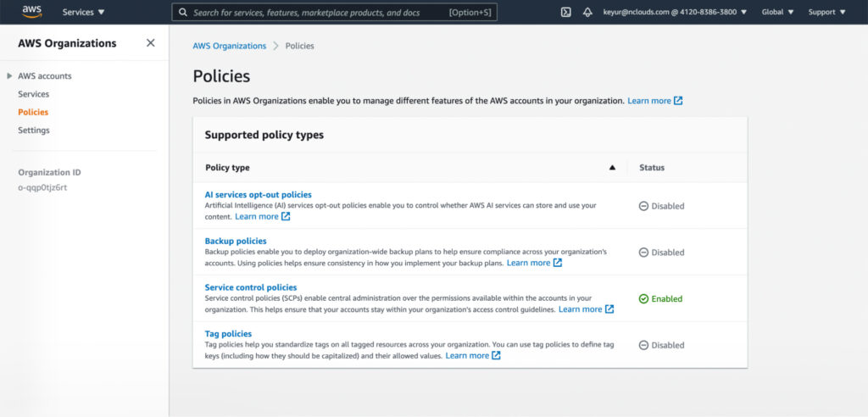The height and width of the screenshot is (417, 868).
Task: Click Learn more in Backup policies description
Action: pos(528,263)
